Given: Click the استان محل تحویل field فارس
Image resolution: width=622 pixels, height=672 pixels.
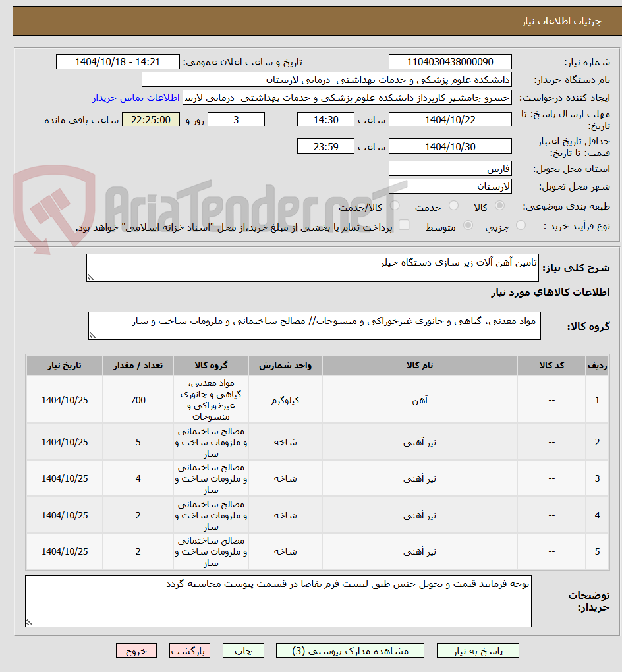Looking at the screenshot, I should [450, 169].
